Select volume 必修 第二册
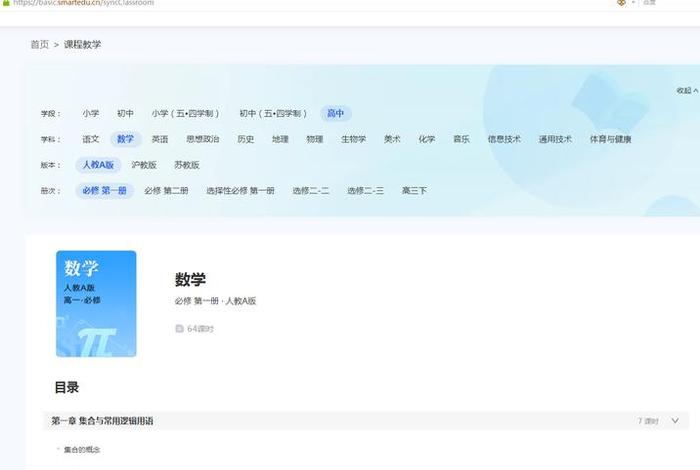Image resolution: width=700 pixels, height=470 pixels. 166,191
